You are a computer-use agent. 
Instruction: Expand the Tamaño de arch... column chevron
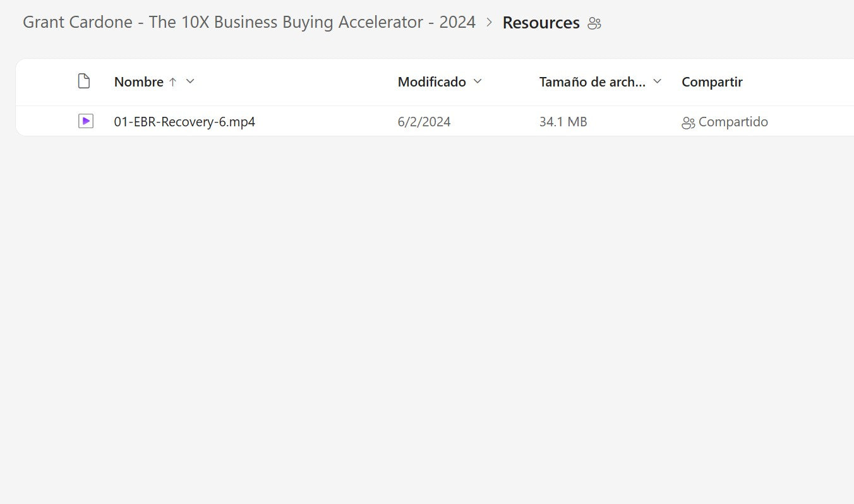click(x=657, y=81)
